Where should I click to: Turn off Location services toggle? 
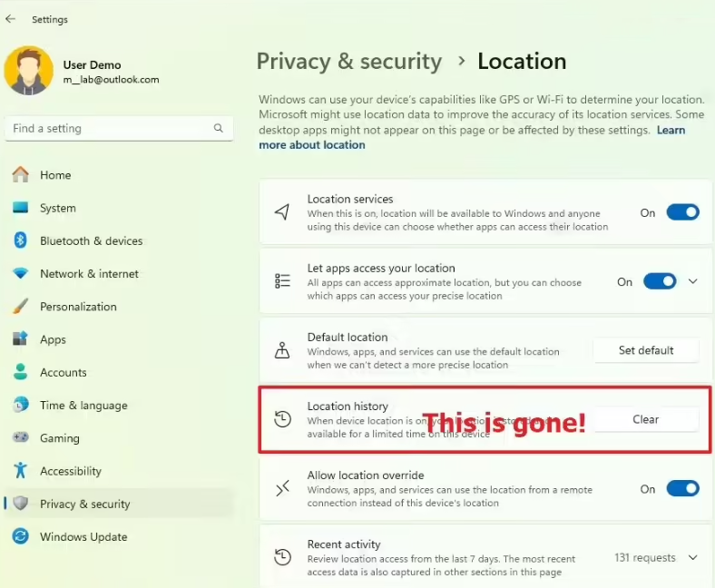pyautogui.click(x=682, y=212)
